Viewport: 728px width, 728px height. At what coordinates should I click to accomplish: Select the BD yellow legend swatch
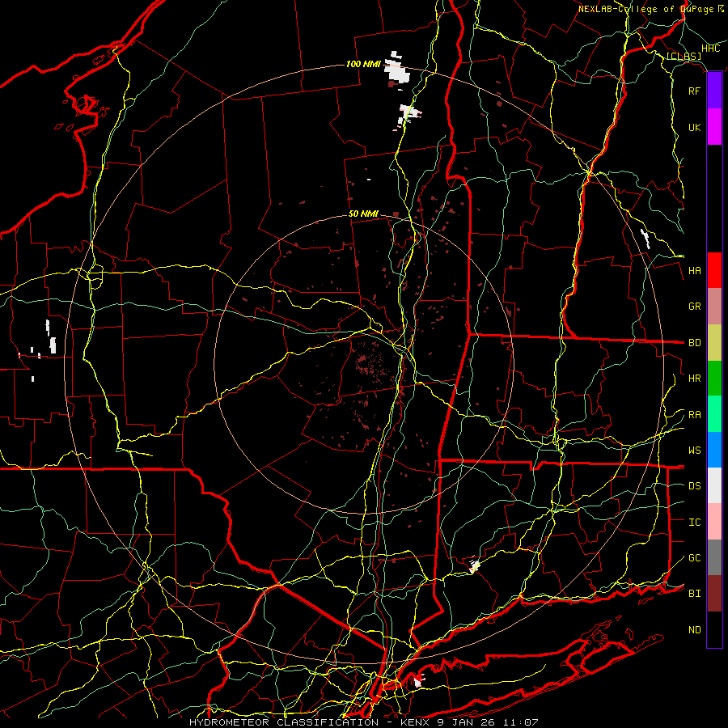(x=714, y=343)
